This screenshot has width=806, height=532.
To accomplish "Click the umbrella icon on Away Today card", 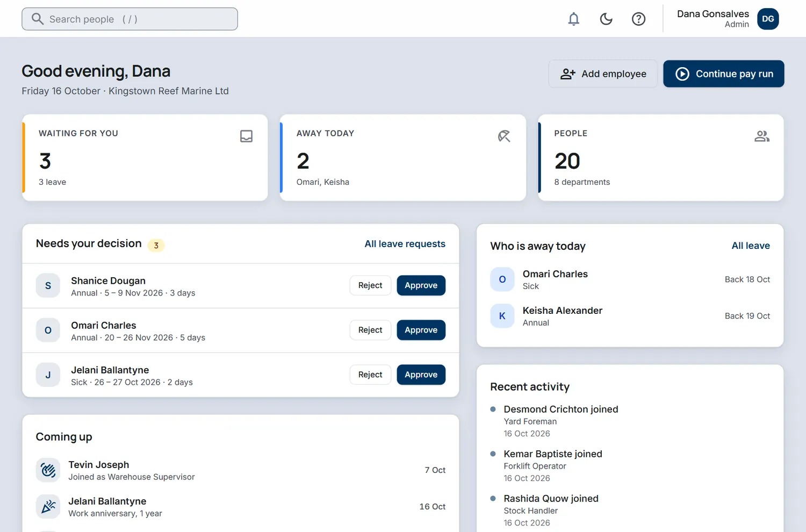I will [504, 136].
